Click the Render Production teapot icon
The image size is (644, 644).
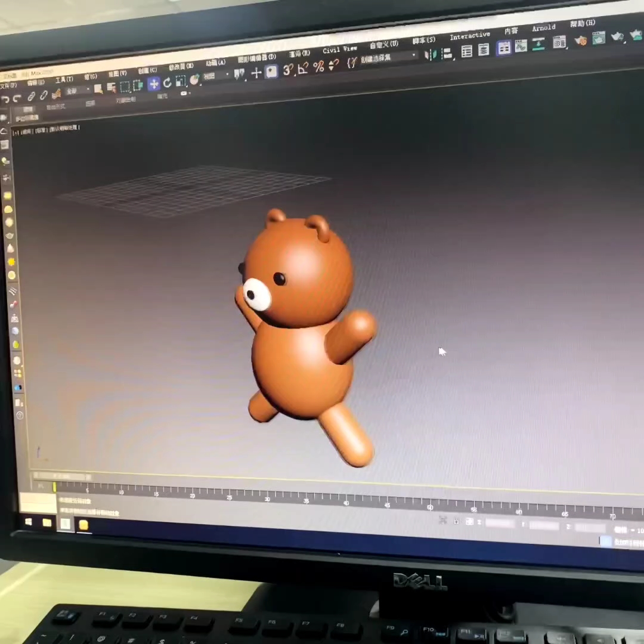pos(617,36)
